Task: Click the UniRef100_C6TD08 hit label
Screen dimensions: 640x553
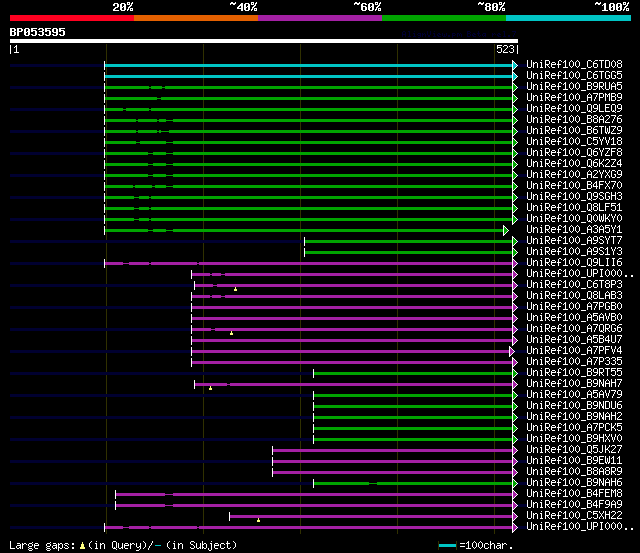Action: (x=574, y=64)
